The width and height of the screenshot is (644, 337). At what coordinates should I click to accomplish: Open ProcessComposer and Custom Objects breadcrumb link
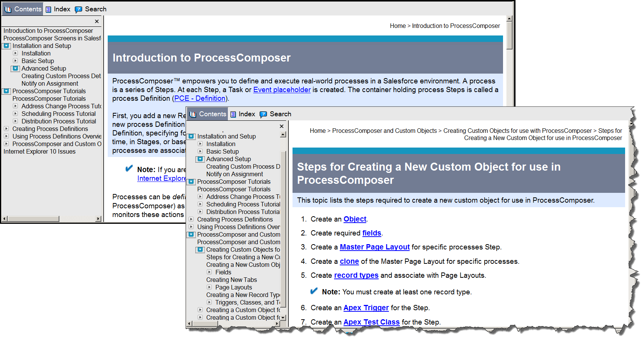pos(384,131)
